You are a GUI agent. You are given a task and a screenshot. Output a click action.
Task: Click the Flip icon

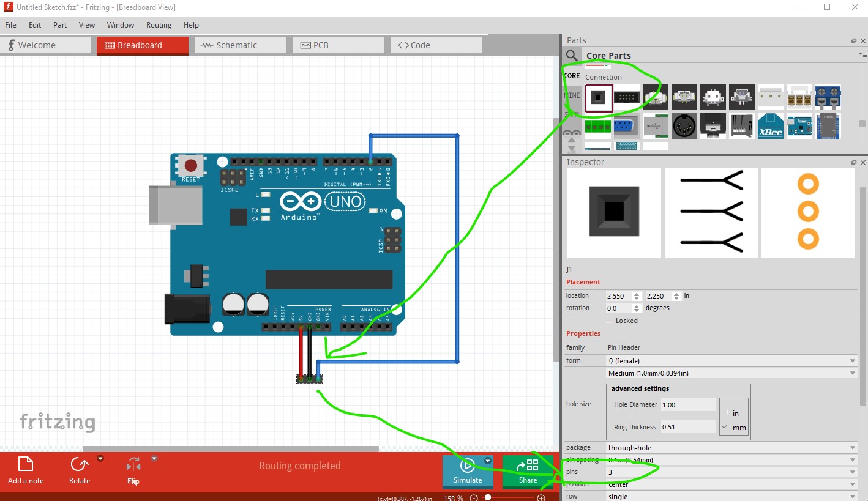tap(133, 465)
